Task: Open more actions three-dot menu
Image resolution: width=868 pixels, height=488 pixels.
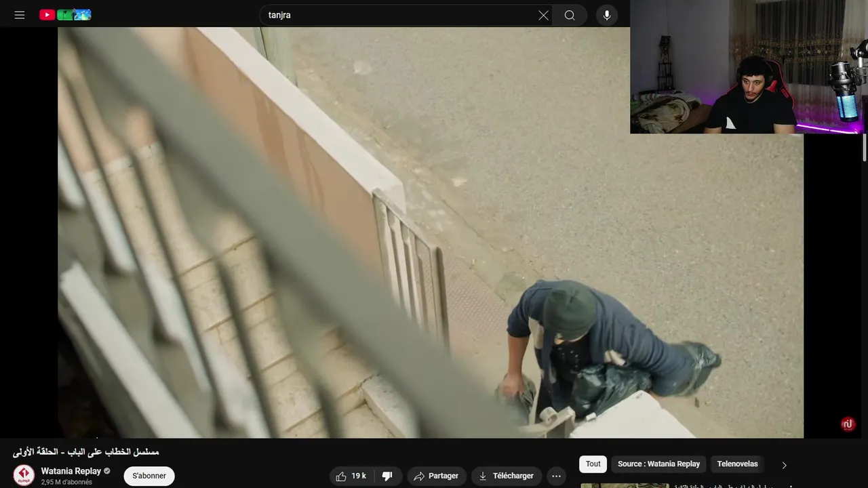Action: click(556, 476)
